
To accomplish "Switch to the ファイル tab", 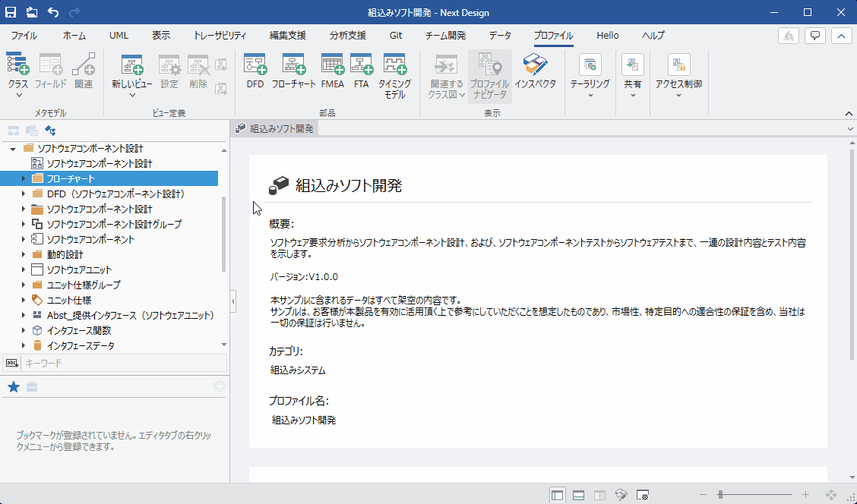I will pos(24,36).
